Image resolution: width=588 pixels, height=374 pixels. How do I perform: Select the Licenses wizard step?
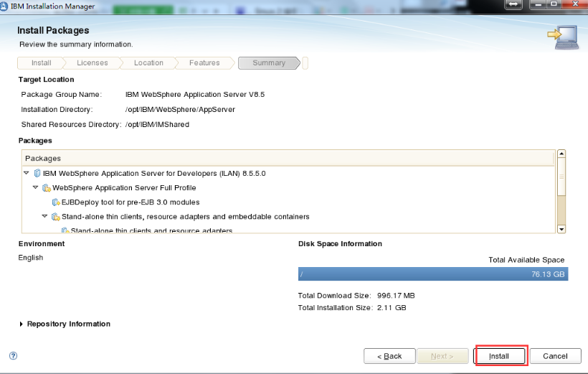[93, 63]
